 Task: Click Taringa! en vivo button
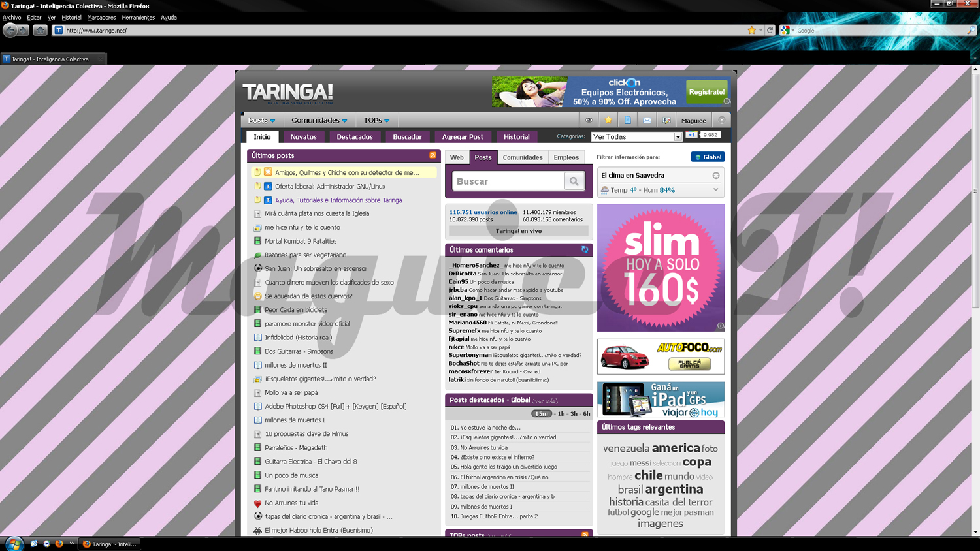click(519, 230)
